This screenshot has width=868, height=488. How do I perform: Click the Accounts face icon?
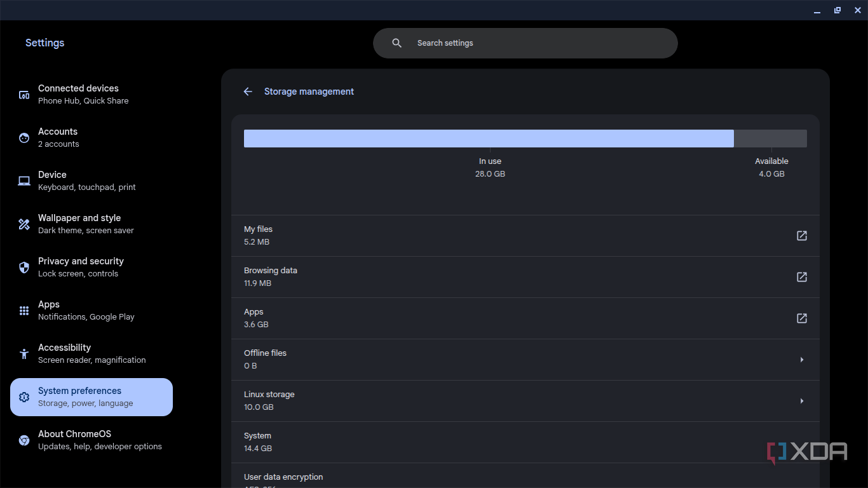pos(24,138)
